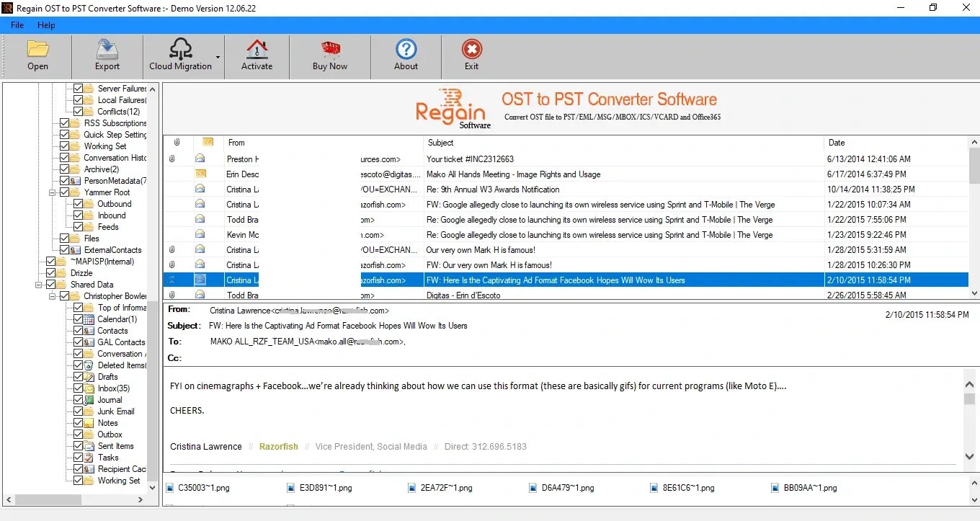Open attachment icon for E3D891~1.png
Screen dimensions: 980x521
[x=291, y=488]
